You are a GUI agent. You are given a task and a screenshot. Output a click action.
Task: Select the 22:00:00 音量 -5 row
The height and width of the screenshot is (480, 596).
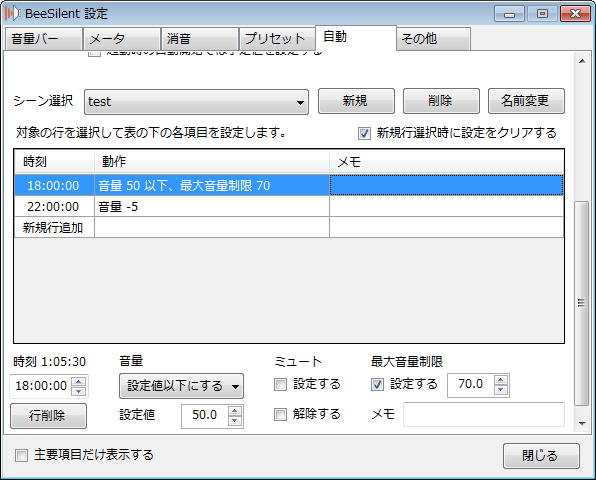pos(289,206)
